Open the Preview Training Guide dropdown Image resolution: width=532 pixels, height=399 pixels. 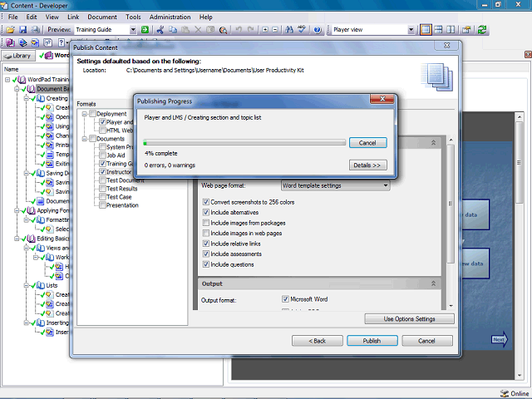[133, 30]
